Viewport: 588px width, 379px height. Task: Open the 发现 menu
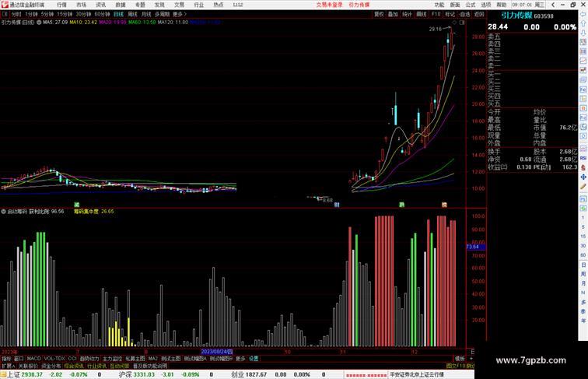(159, 5)
